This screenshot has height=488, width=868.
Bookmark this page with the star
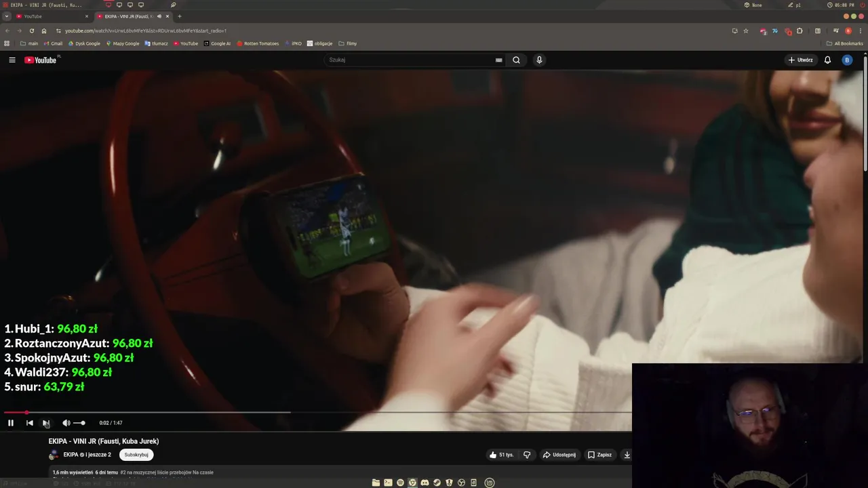746,30
